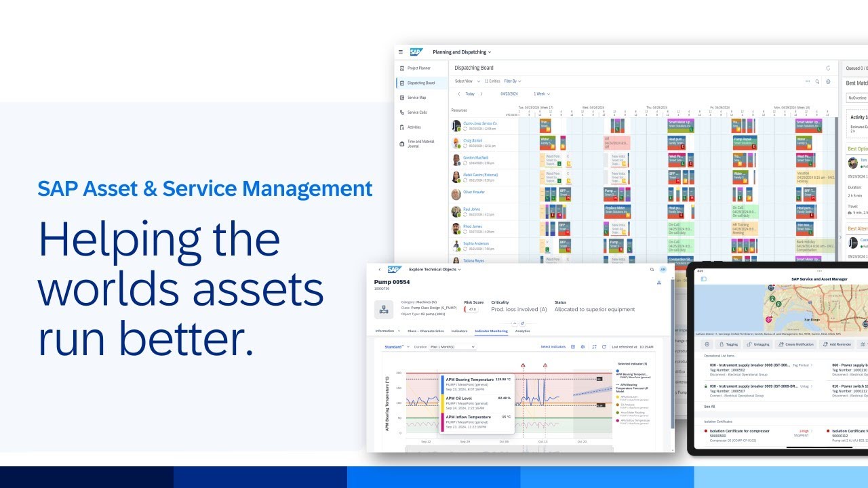Click Rhod James avatar photo
868x488 pixels.
click(456, 228)
